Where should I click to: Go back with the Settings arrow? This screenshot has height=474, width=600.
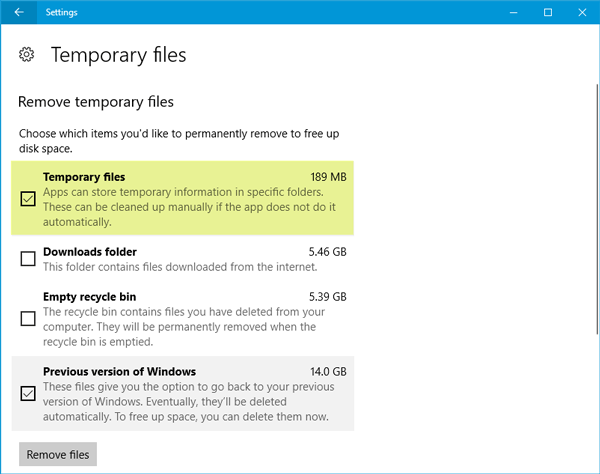coord(19,12)
